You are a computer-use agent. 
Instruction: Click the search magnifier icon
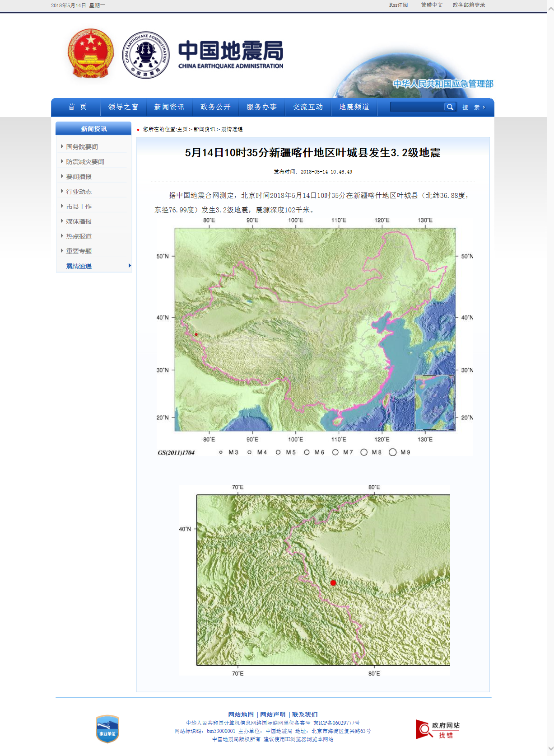tap(450, 107)
